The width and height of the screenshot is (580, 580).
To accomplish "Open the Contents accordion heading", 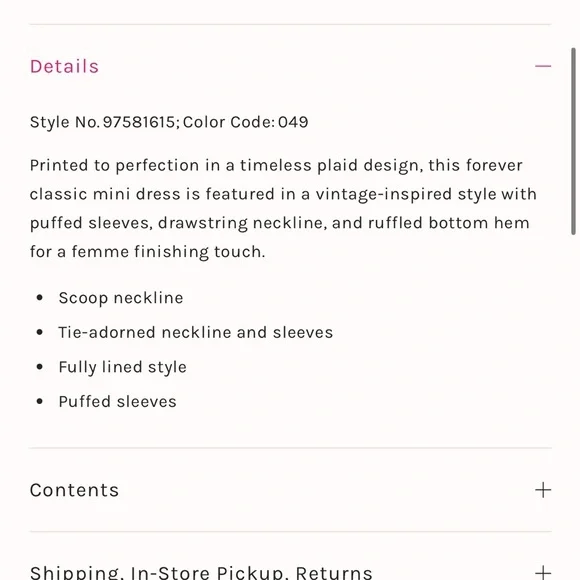I will 74,490.
